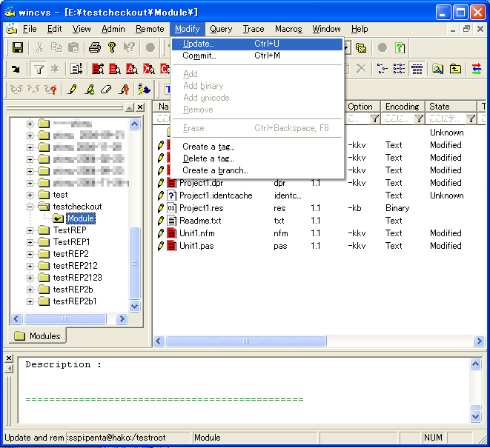Click the Print toolbar icon
Viewport: 490px width, 448px height.
coord(95,48)
